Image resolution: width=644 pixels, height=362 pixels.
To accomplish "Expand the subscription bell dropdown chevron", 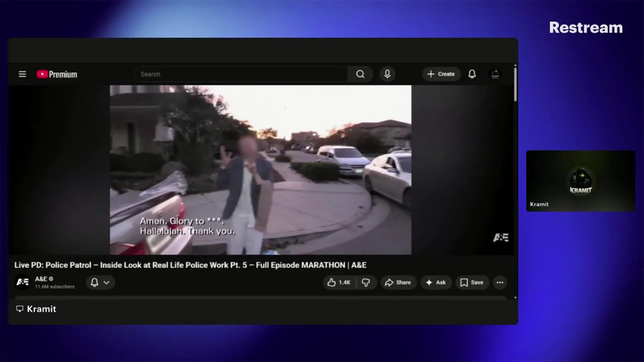I will click(107, 282).
